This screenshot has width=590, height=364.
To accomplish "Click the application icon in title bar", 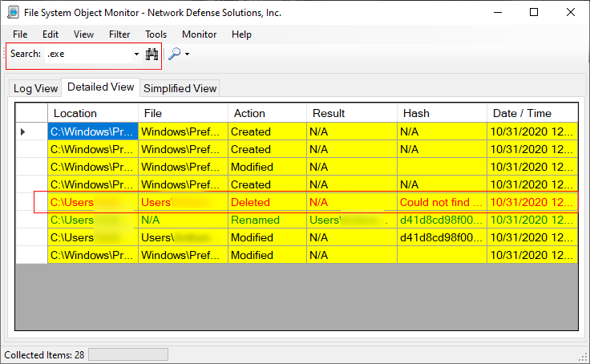I will pos(14,12).
